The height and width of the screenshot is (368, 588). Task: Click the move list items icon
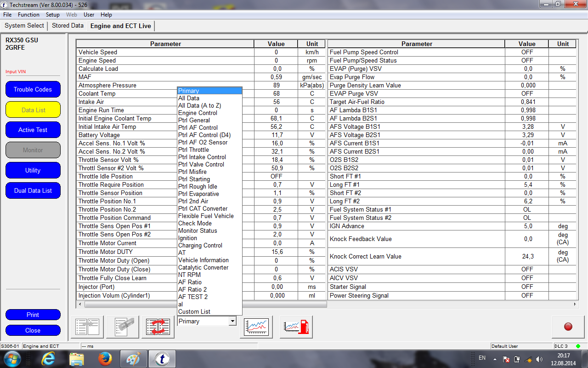click(87, 327)
